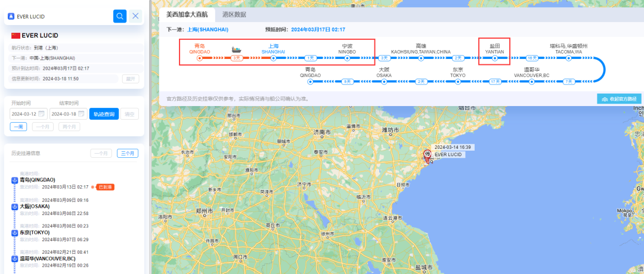Click the 预抵时间 2024年03月17日 02:17 value
This screenshot has height=274, width=644.
coord(318,30)
